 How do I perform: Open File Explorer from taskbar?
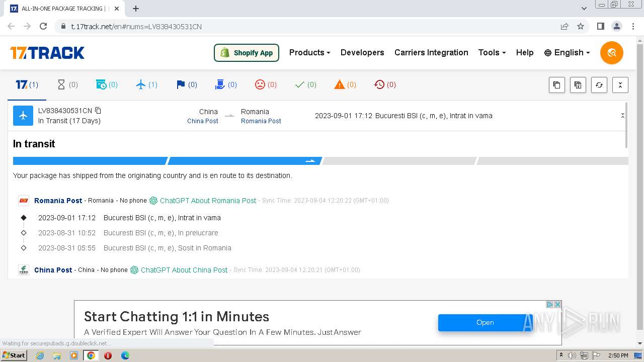(x=57, y=355)
